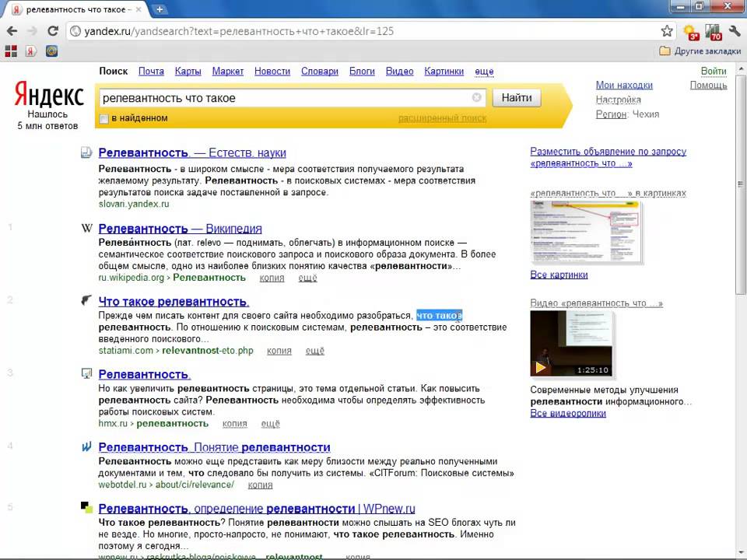This screenshot has width=747, height=560.
Task: Click the favicon beside Что такое релевантность result
Action: pyautogui.click(x=86, y=300)
